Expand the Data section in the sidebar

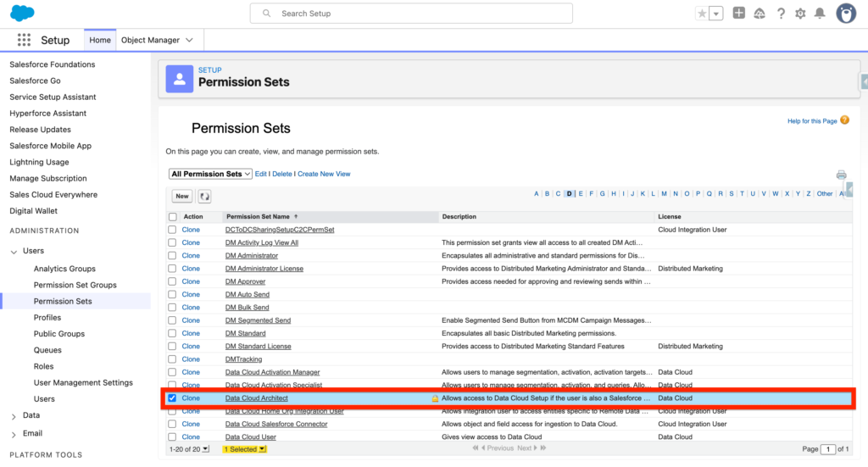(14, 415)
